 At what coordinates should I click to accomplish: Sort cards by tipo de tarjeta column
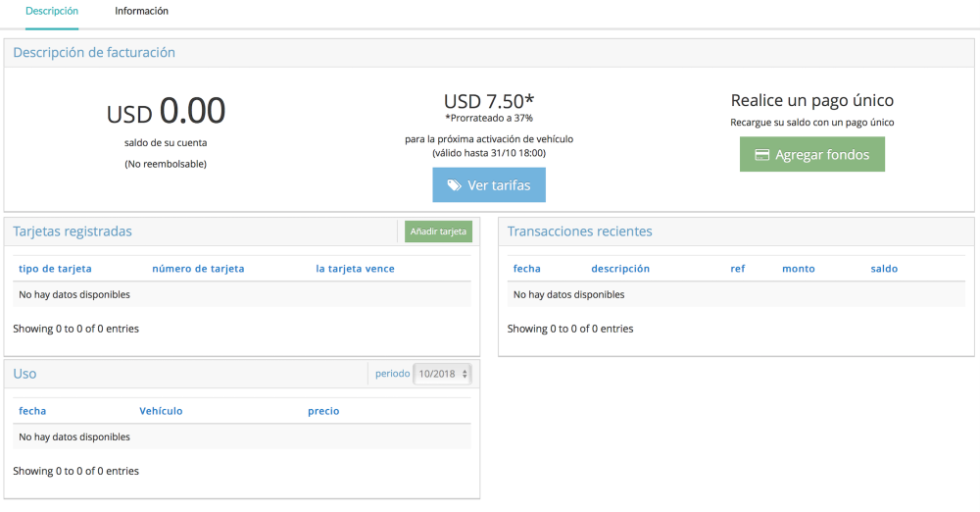(x=55, y=269)
